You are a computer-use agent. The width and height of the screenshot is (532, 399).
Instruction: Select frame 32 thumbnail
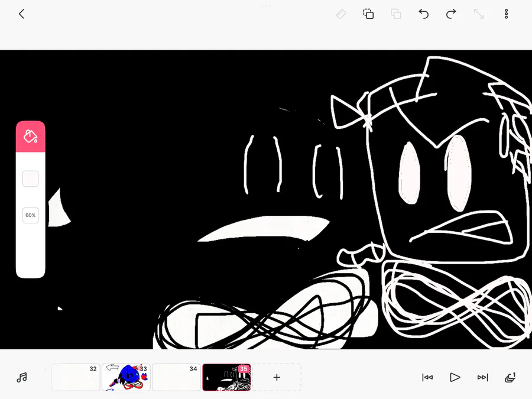click(x=76, y=377)
